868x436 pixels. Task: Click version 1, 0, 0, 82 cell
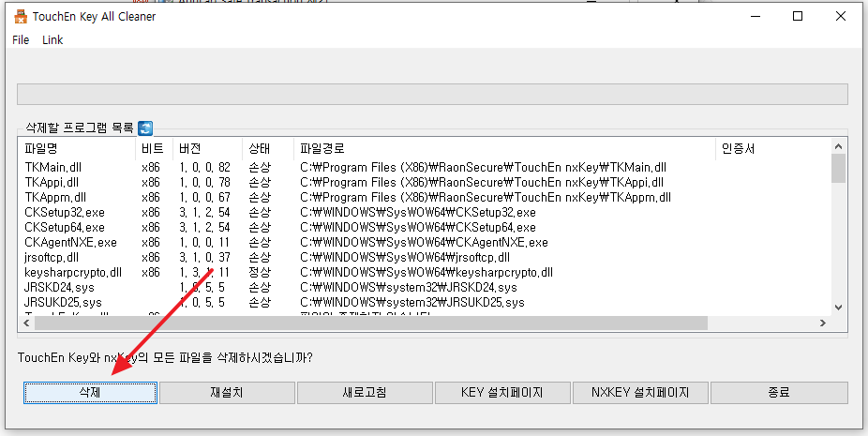pyautogui.click(x=204, y=167)
